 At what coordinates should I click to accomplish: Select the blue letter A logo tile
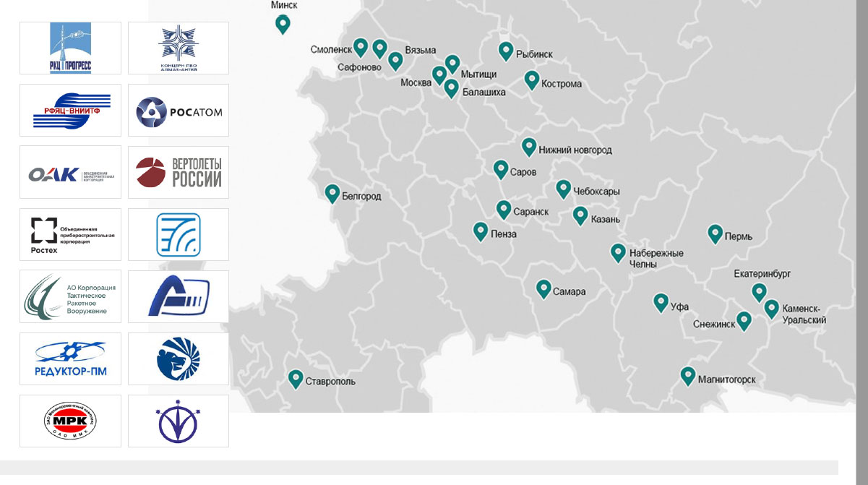pyautogui.click(x=179, y=296)
